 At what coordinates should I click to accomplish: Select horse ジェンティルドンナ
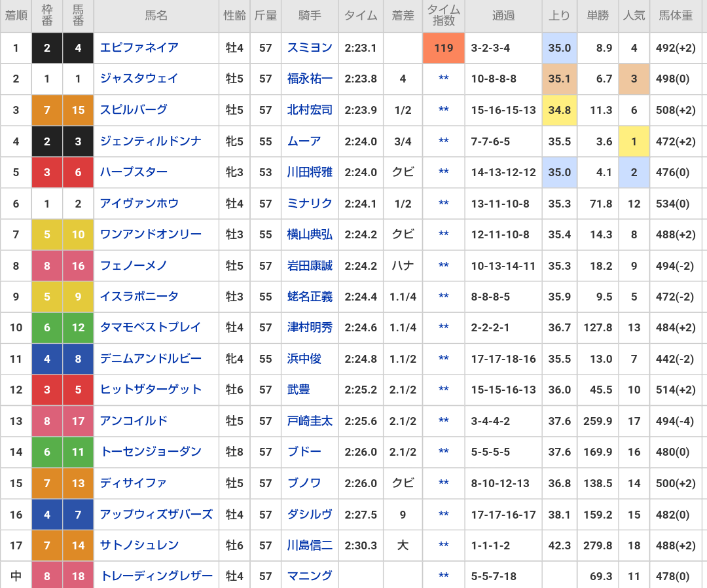point(150,141)
